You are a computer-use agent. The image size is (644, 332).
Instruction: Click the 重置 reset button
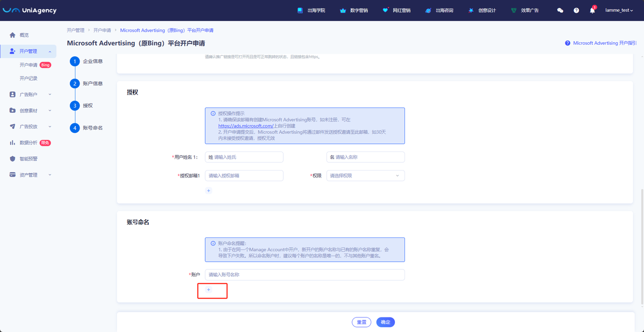[362, 322]
